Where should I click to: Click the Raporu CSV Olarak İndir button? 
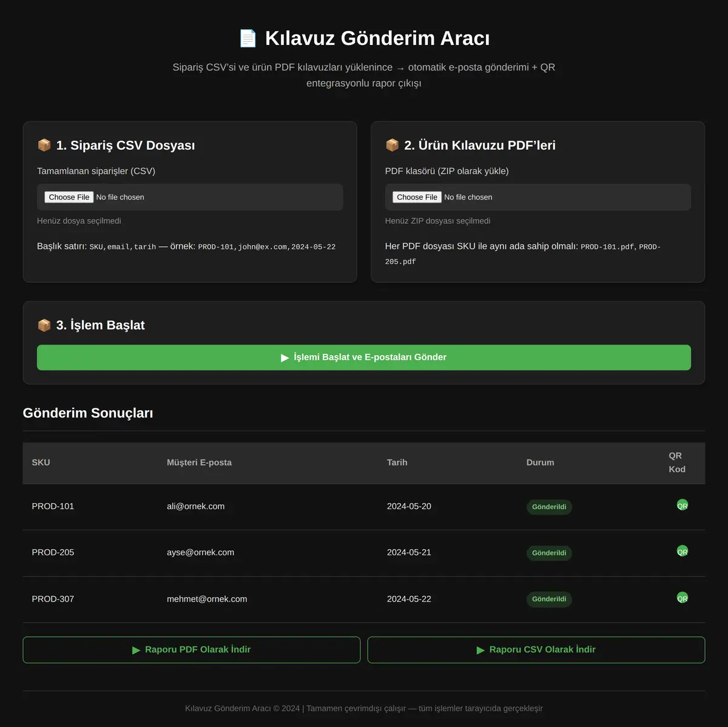tap(536, 650)
